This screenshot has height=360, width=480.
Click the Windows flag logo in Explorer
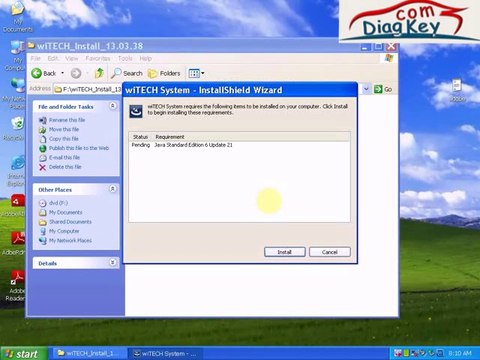(x=389, y=58)
